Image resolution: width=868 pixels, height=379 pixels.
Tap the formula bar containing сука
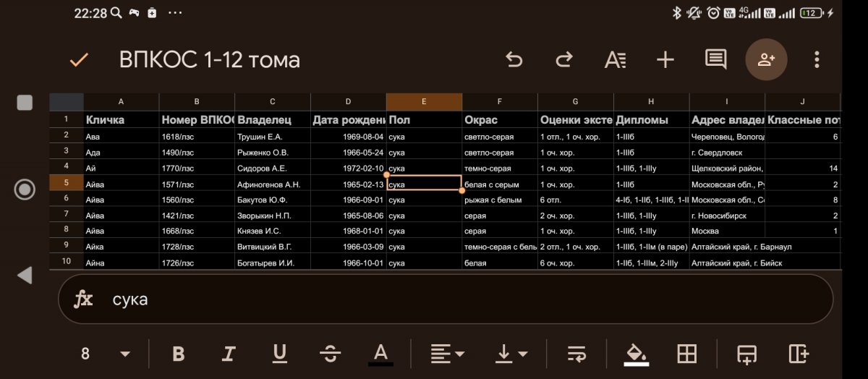[446, 299]
